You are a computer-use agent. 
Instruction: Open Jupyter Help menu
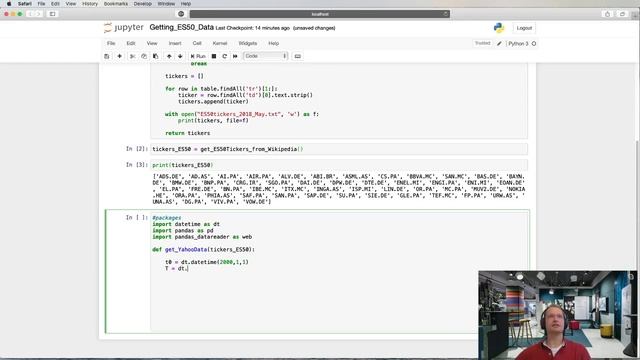273,43
